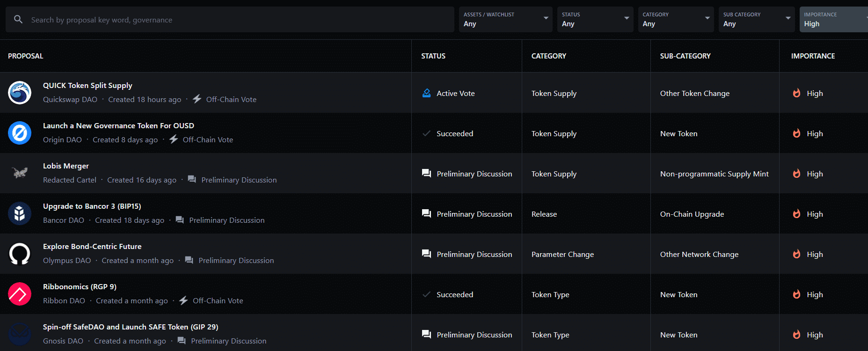This screenshot has width=868, height=351.
Task: Click the search magnifier icon
Action: 18,19
